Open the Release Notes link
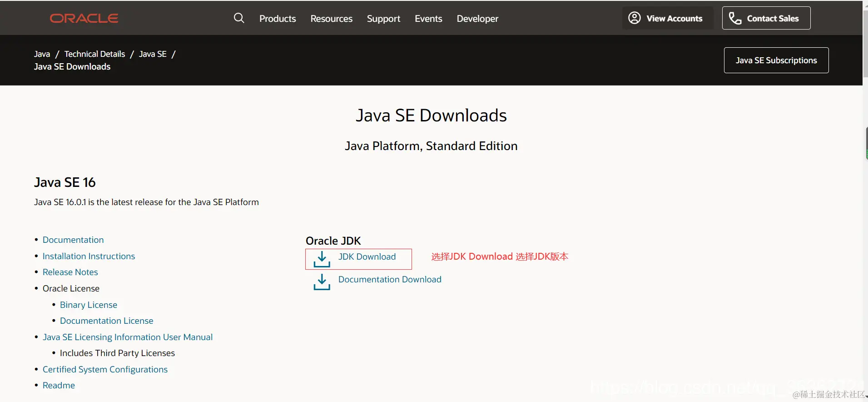The width and height of the screenshot is (868, 402). 70,272
